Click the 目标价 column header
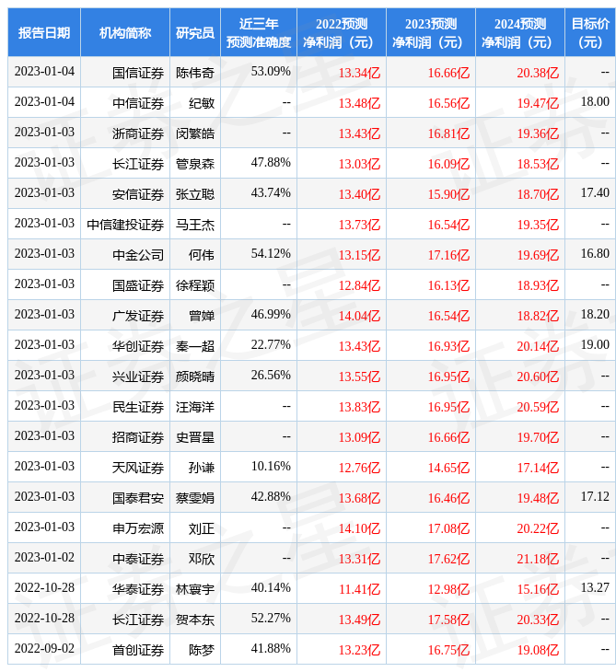This screenshot has width=616, height=672. pyautogui.click(x=590, y=32)
